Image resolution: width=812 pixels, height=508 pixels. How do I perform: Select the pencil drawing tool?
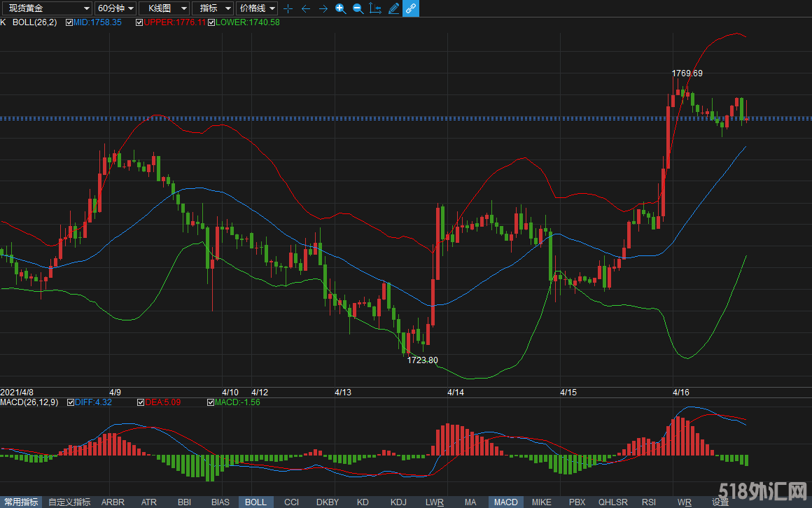tap(393, 8)
